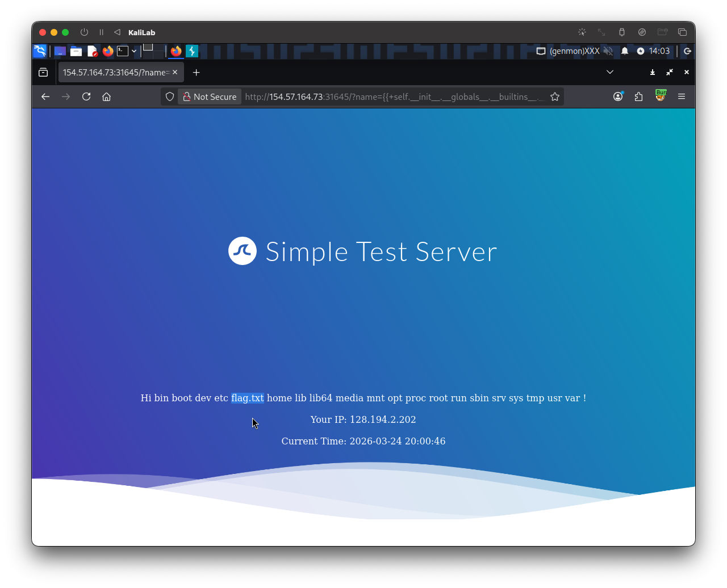
Task: Open the Kali applications menu dragon icon
Action: click(x=39, y=51)
